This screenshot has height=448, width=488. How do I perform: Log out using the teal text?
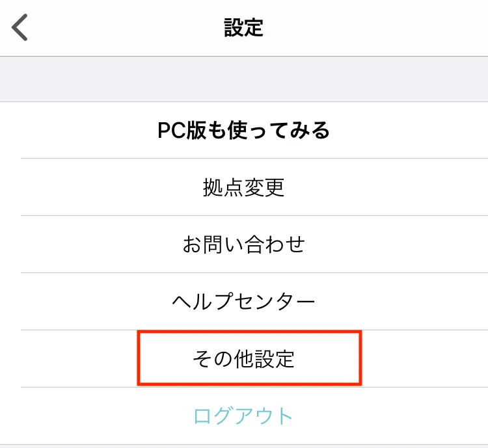point(244,415)
